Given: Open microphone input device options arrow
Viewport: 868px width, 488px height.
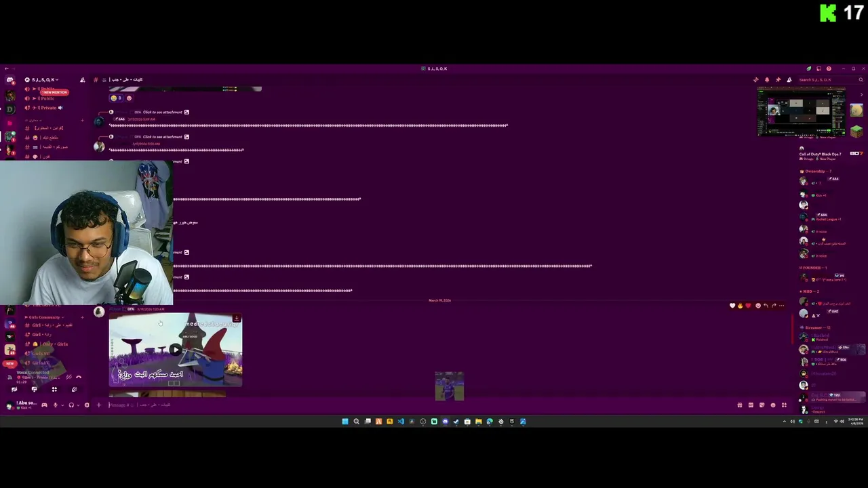Looking at the screenshot, I should tap(62, 405).
